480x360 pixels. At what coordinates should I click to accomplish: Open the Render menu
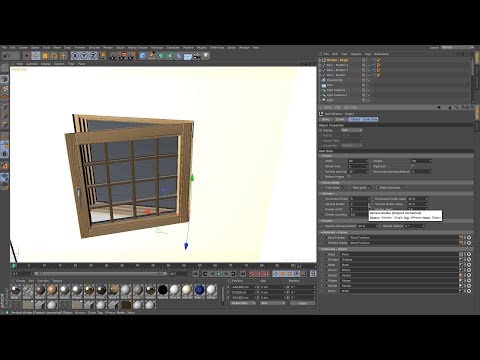pos(108,48)
